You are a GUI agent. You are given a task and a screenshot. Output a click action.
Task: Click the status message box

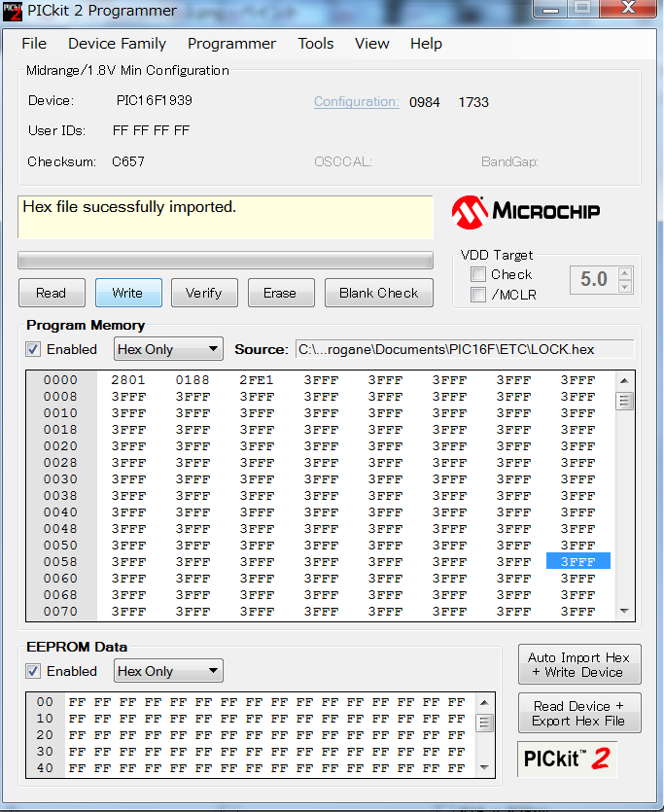point(226,217)
